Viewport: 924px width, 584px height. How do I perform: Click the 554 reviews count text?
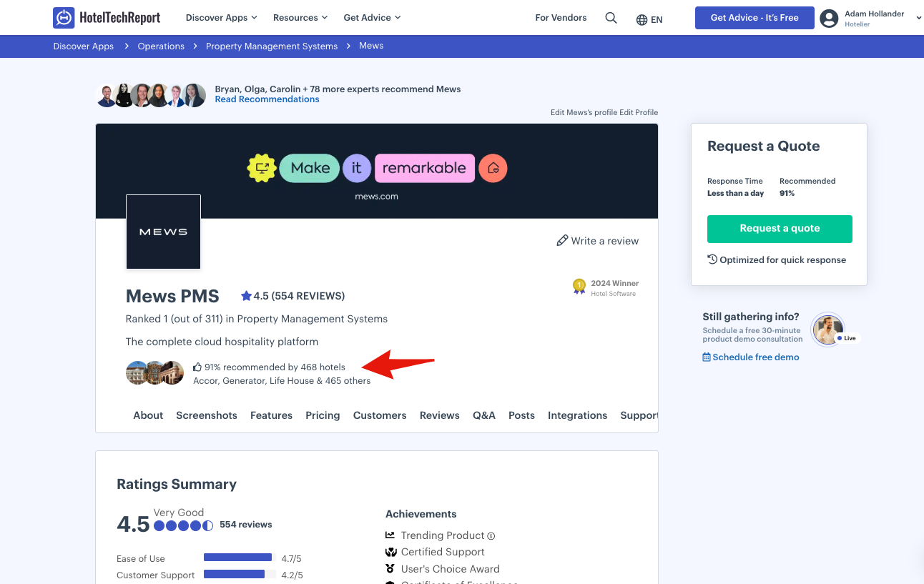pos(245,525)
